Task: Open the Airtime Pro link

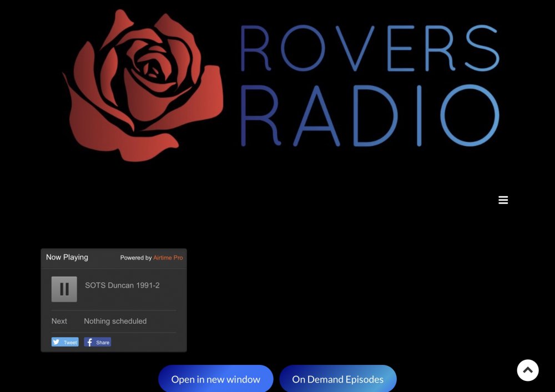Action: 168,258
